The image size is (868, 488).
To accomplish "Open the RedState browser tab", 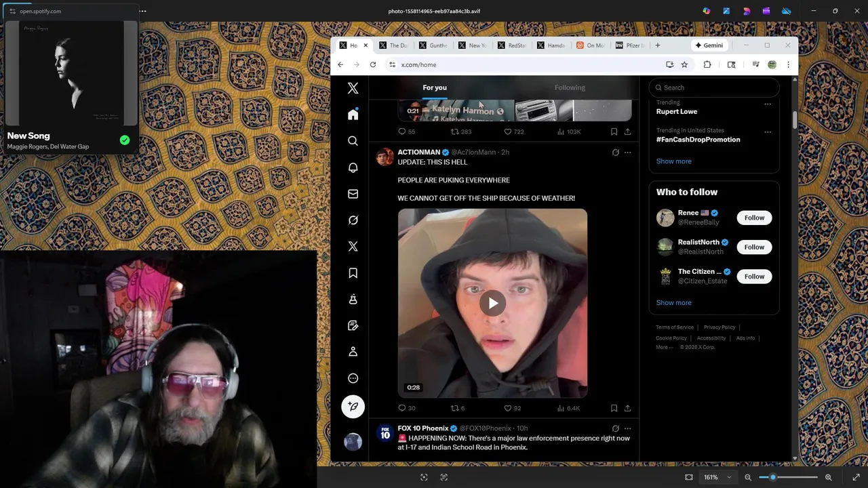I will point(512,45).
